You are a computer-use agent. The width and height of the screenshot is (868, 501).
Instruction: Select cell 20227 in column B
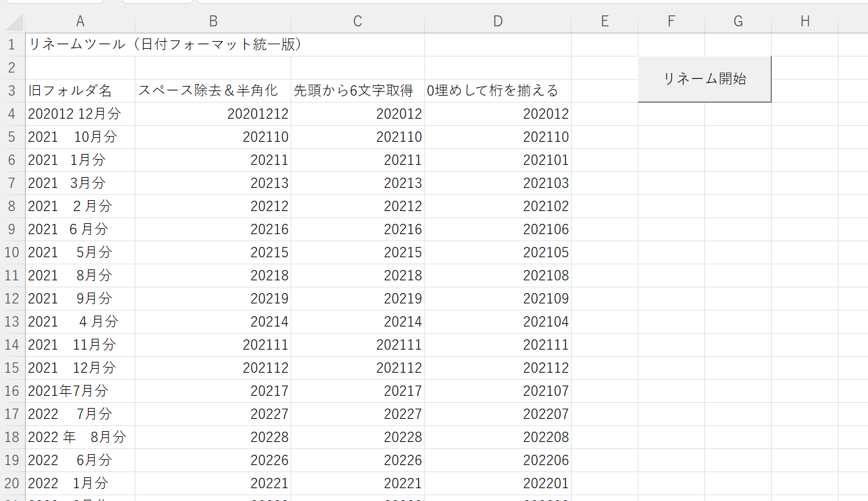[x=213, y=414]
